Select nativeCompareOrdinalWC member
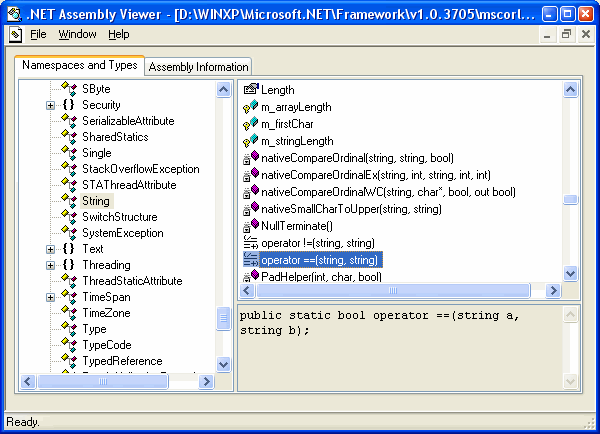Screen dimensions: 600x434 click(388, 192)
